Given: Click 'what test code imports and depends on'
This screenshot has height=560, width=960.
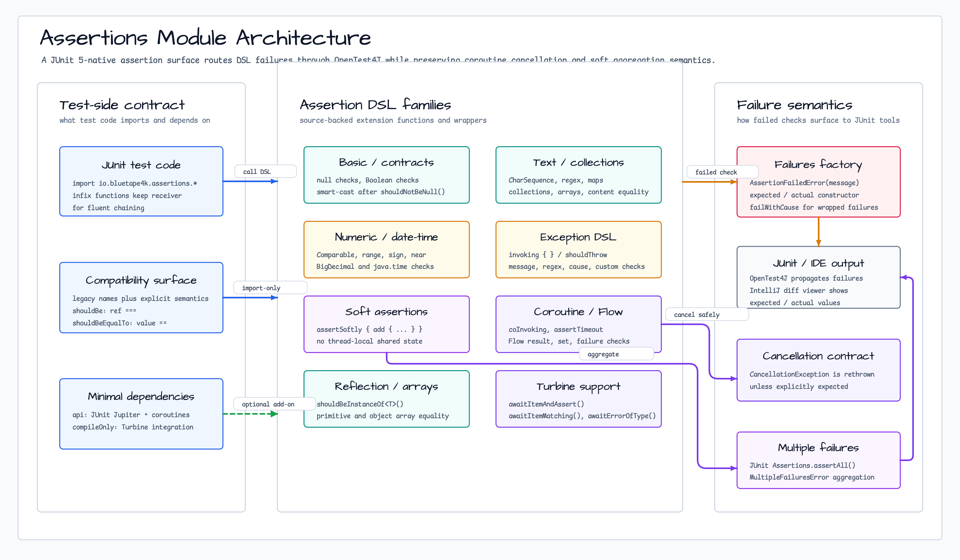Looking at the screenshot, I should (x=135, y=120).
